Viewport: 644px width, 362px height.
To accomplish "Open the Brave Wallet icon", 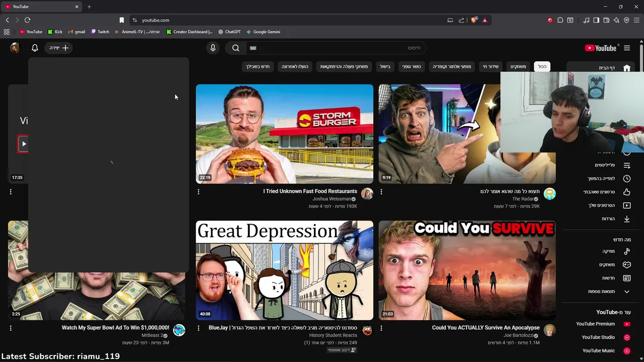I will pyautogui.click(x=606, y=20).
